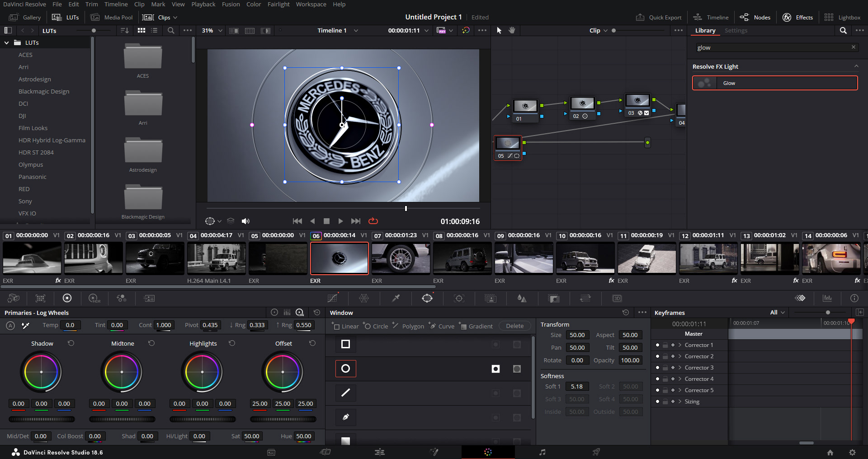Go to the Fusion page icon
868x459 pixels.
(x=434, y=452)
